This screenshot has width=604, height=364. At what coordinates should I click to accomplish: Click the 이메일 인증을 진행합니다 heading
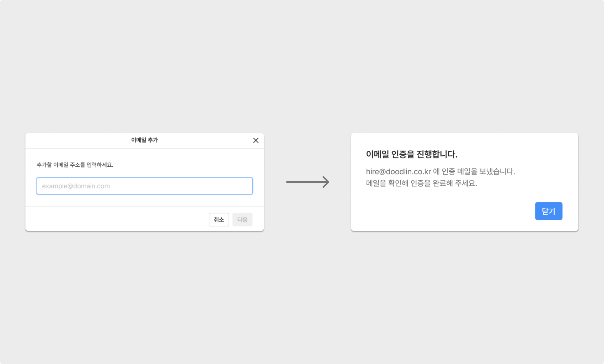(x=411, y=154)
